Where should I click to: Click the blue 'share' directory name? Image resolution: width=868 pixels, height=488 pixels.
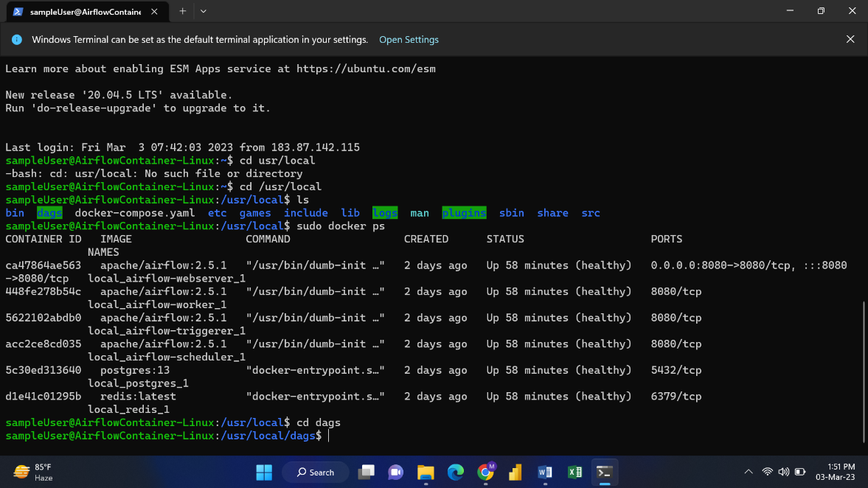552,213
